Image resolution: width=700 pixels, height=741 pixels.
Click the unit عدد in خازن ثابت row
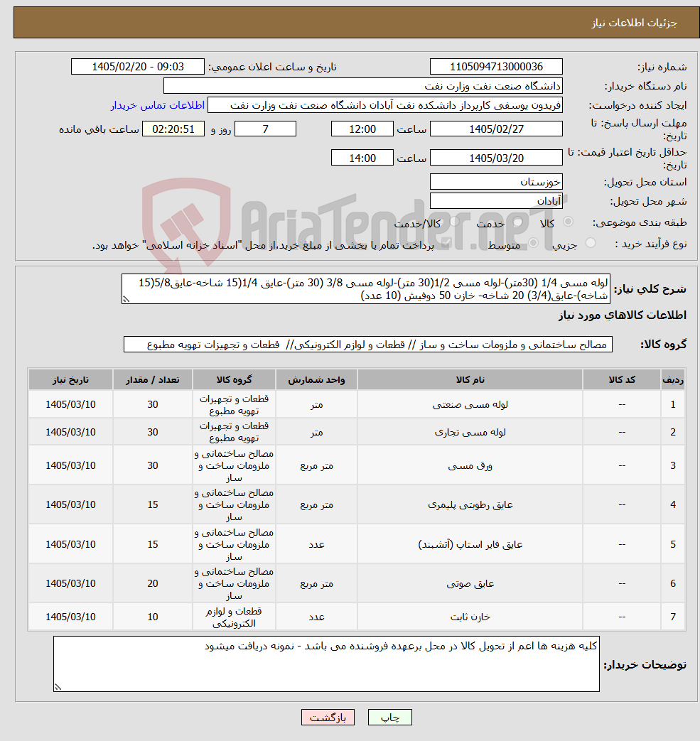coord(317,617)
